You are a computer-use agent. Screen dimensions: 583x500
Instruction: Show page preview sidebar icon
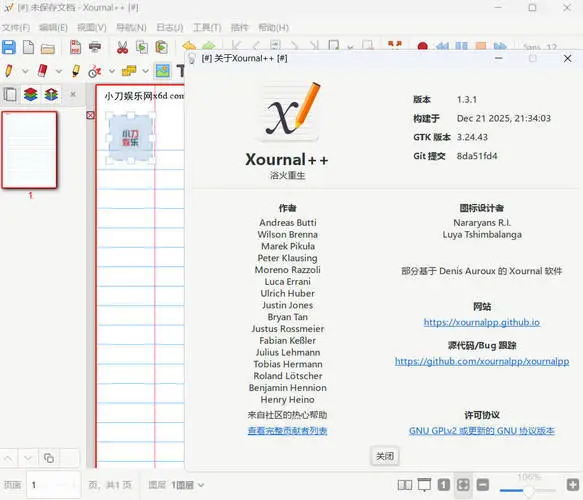(10, 94)
